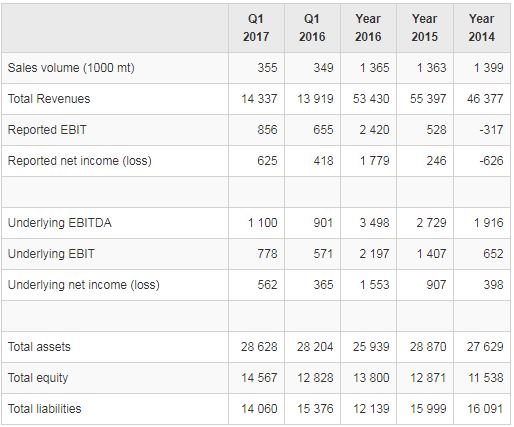Click the Total assets row label
The width and height of the screenshot is (514, 427).
[x=39, y=347]
